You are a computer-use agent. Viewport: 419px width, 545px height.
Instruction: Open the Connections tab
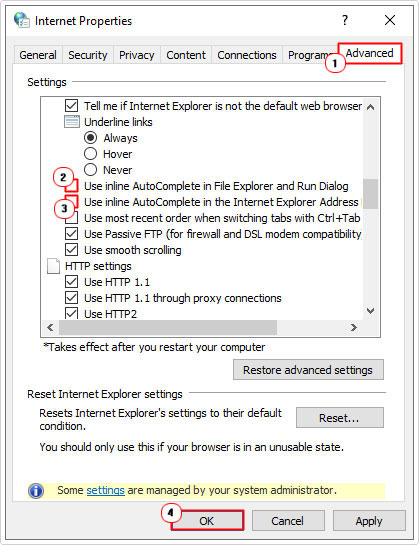pos(247,55)
